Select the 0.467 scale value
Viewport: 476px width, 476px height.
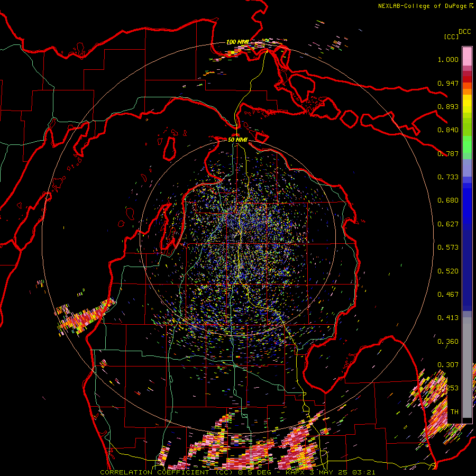point(448,295)
